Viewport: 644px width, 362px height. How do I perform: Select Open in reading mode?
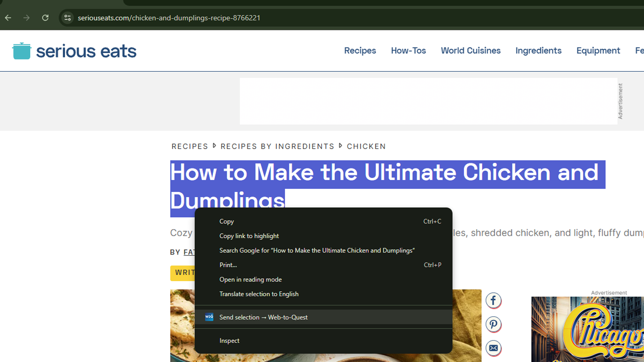tap(250, 280)
